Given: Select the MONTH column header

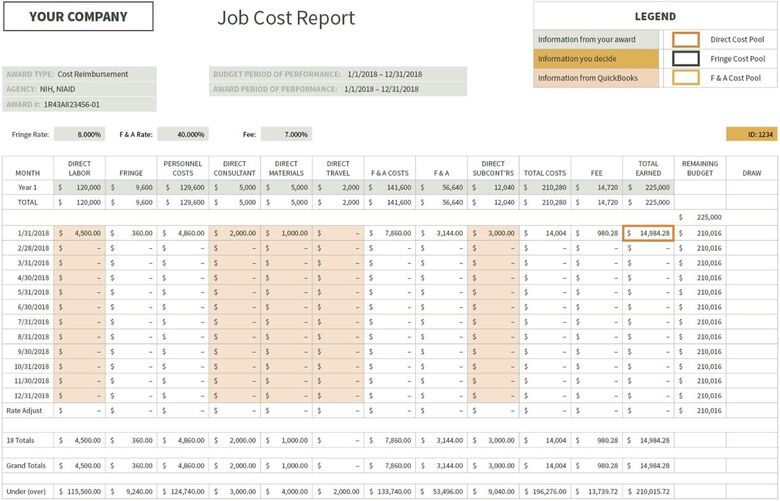Looking at the screenshot, I should (x=28, y=168).
